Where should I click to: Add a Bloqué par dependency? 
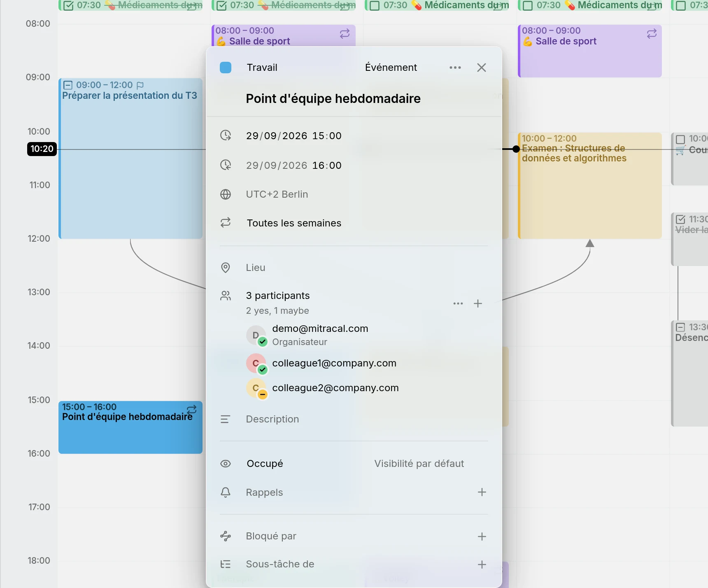click(x=482, y=536)
